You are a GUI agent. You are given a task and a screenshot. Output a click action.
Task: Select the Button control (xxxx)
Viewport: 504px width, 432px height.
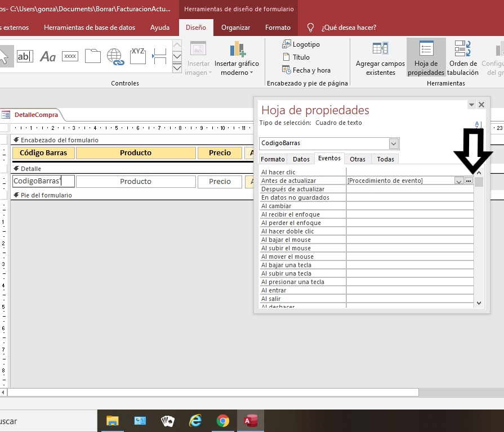(70, 56)
